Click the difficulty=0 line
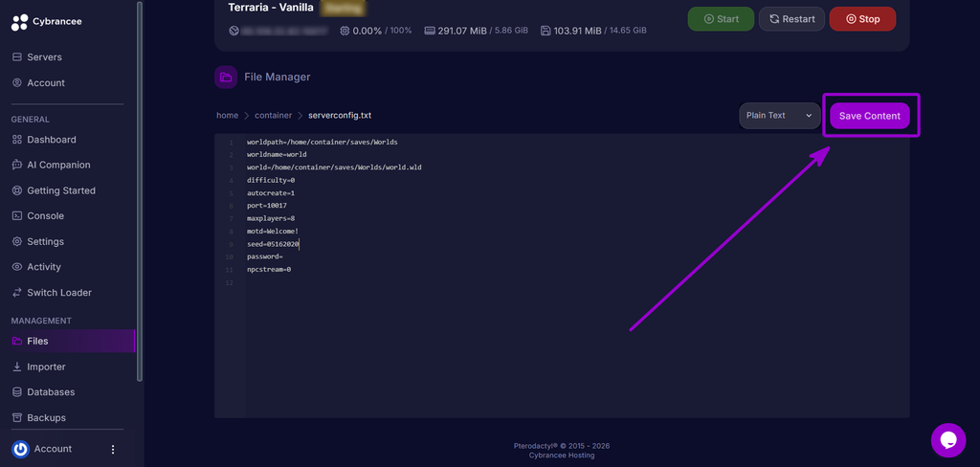Viewport: 980px width, 467px height. pos(271,180)
